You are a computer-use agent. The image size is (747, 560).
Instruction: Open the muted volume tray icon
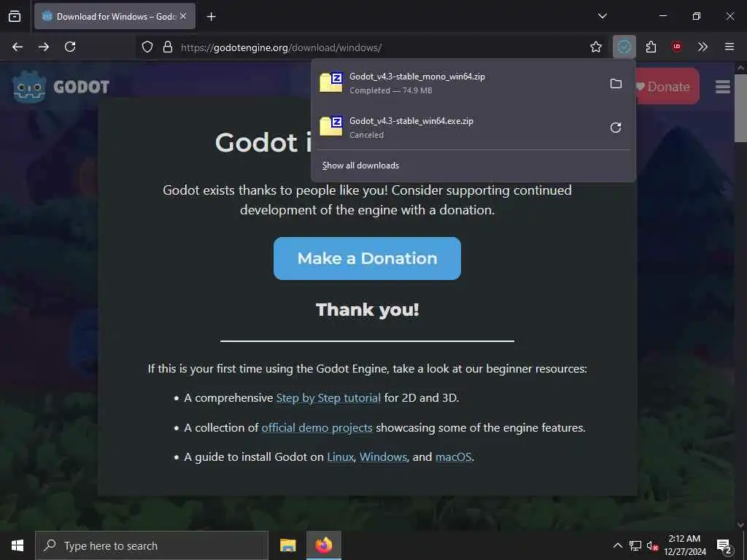click(652, 545)
